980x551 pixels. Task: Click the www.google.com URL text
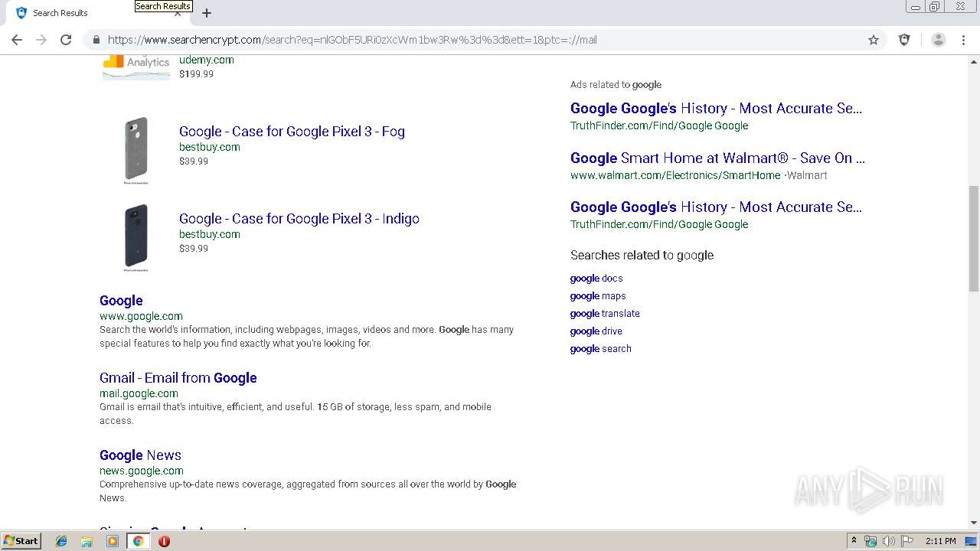pos(141,316)
